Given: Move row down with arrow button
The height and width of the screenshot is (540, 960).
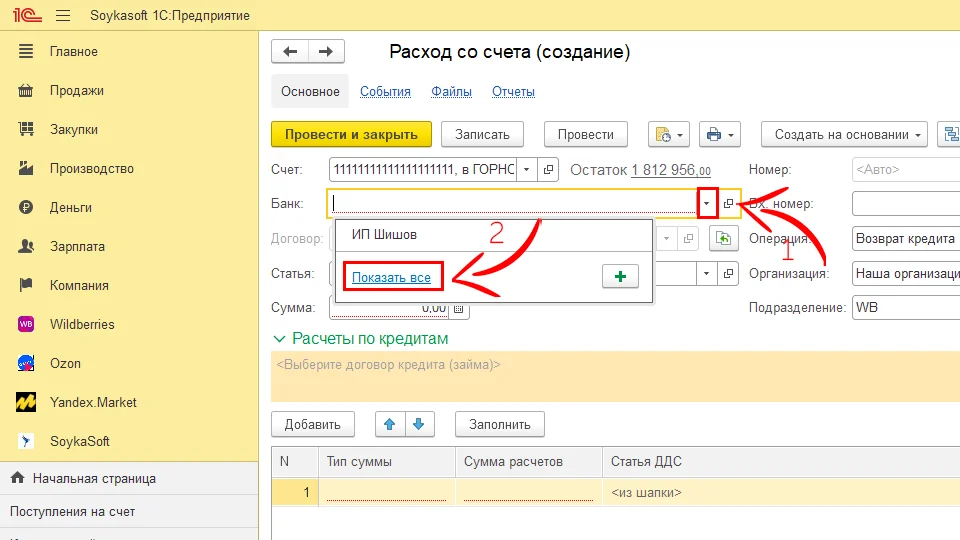Looking at the screenshot, I should click(x=419, y=424).
